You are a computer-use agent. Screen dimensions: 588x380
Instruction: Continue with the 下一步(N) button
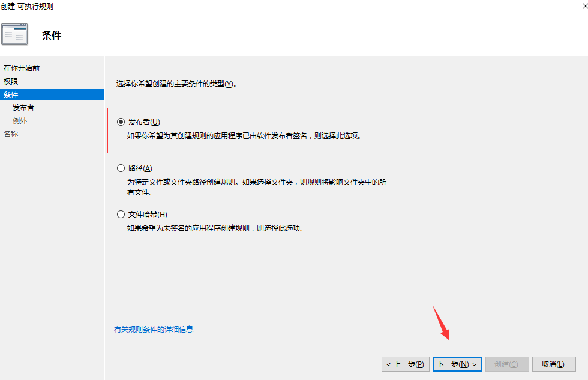coord(457,364)
